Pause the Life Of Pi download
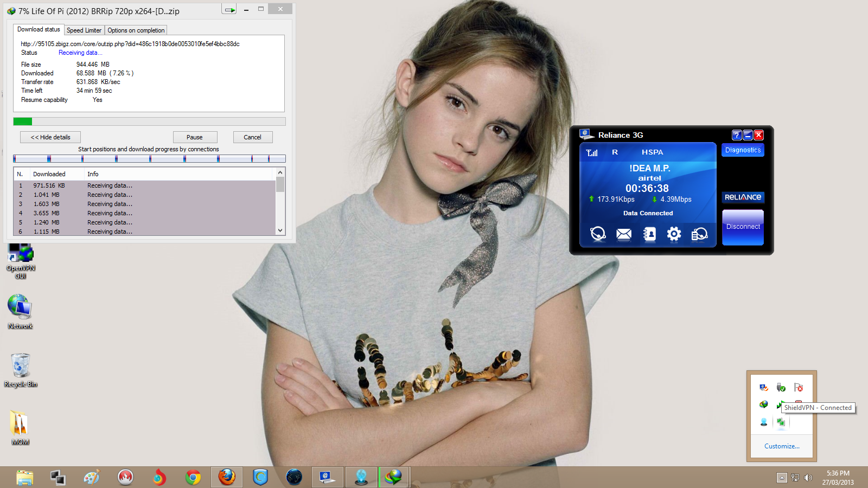The height and width of the screenshot is (488, 868). point(195,137)
